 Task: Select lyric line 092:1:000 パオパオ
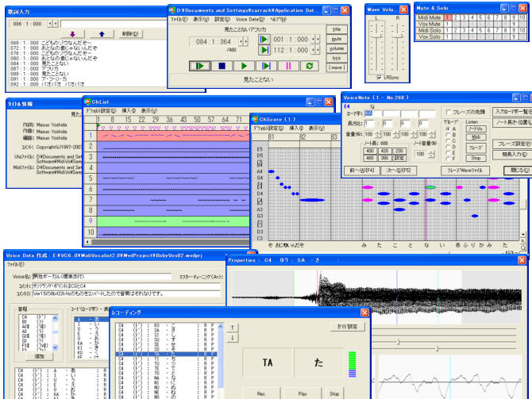coord(47,84)
